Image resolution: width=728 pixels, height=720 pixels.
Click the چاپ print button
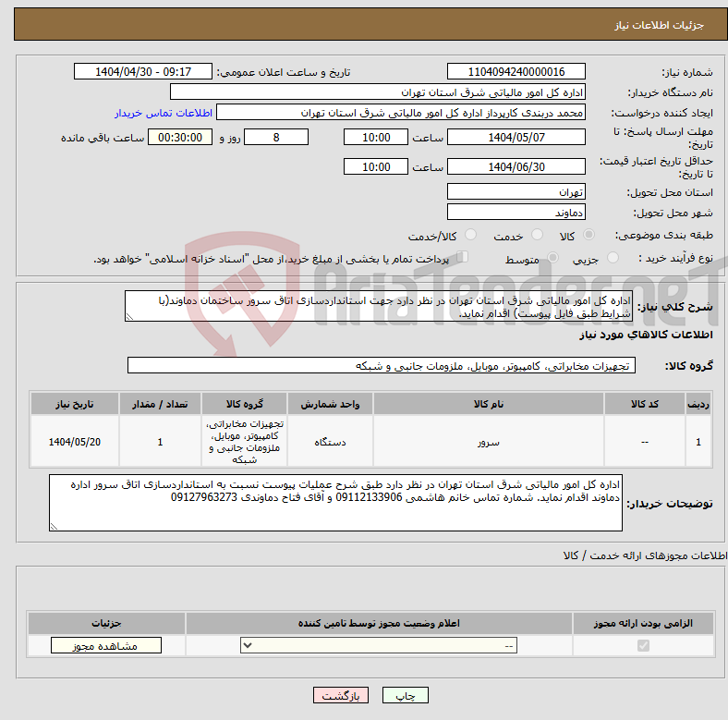(406, 695)
